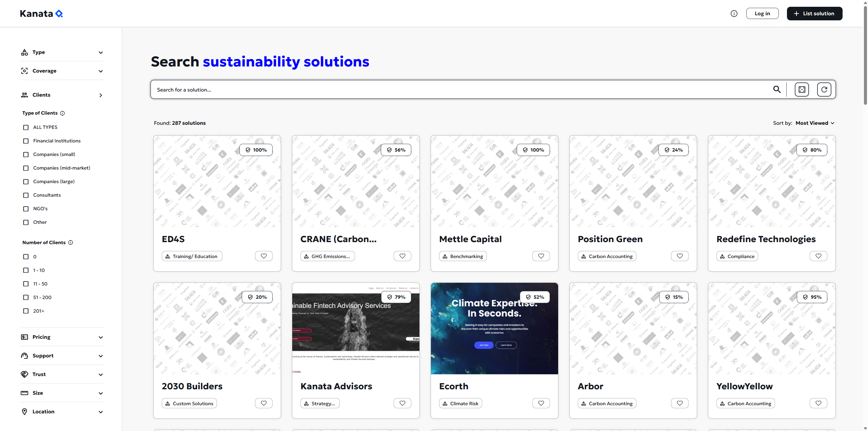Open the Sort by Most Viewed dropdown
868x431 pixels.
point(815,123)
